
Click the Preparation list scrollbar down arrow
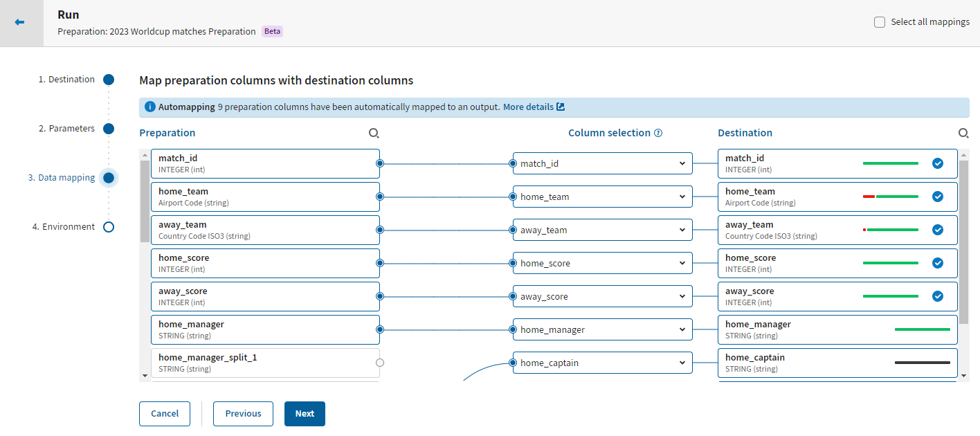tap(145, 375)
